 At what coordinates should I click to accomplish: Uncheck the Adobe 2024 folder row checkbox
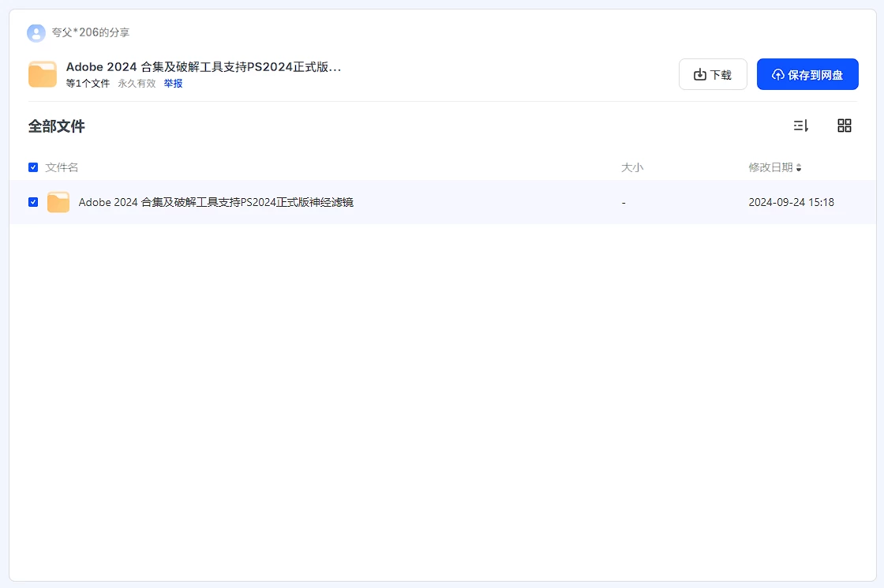[33, 202]
